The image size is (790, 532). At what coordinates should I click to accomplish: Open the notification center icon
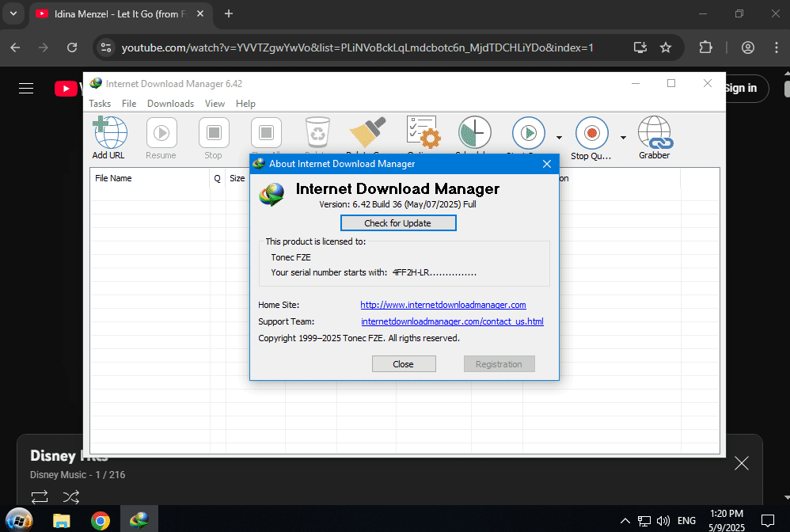[x=768, y=520]
